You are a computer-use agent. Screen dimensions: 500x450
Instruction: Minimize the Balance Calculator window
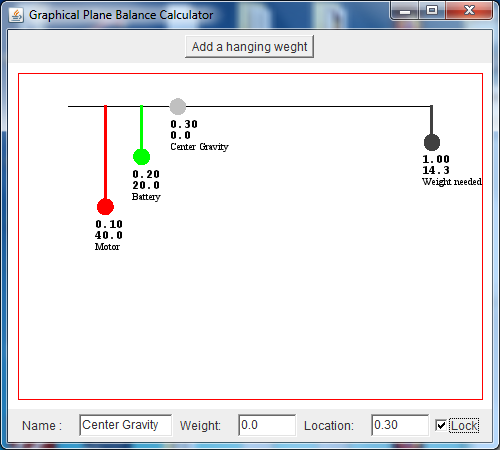pyautogui.click(x=405, y=11)
